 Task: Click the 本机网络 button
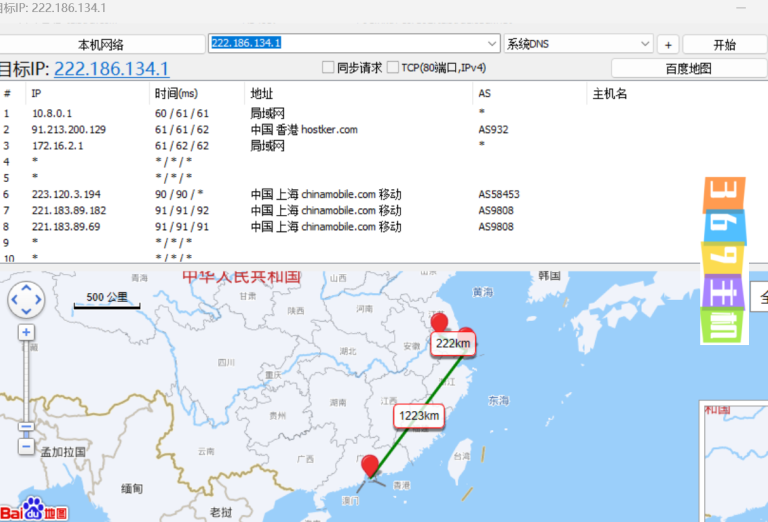click(x=101, y=45)
